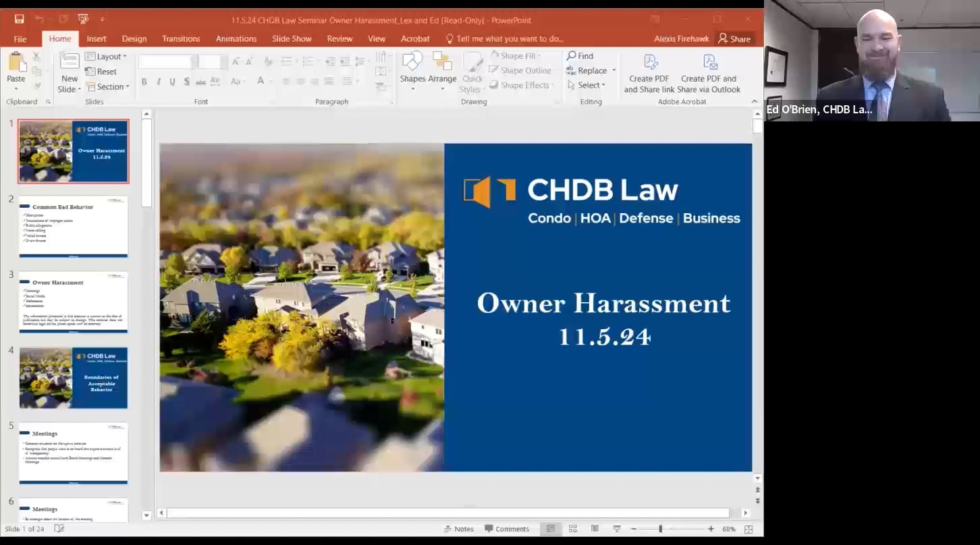Toggle Strikethrough formatting
980x545 pixels.
pyautogui.click(x=200, y=82)
